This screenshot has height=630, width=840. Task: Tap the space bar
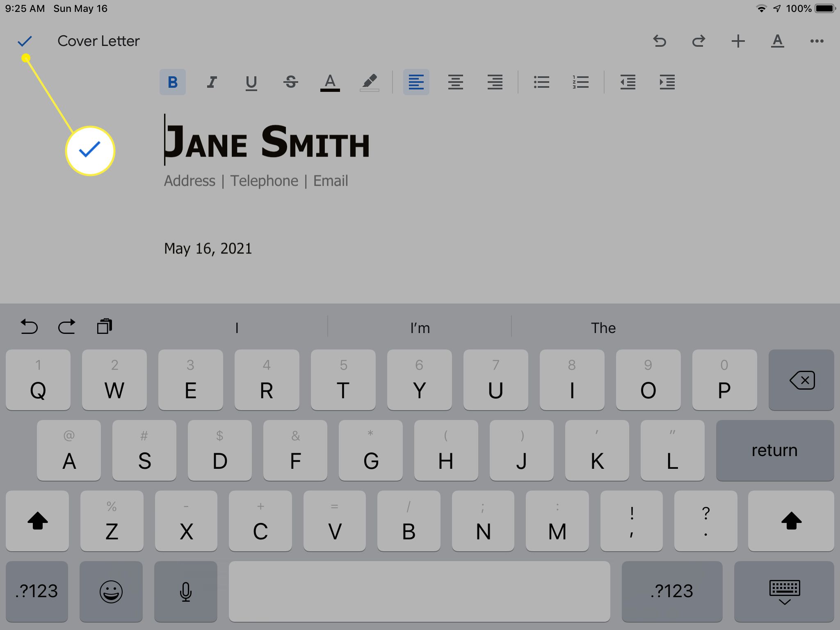coord(420,591)
